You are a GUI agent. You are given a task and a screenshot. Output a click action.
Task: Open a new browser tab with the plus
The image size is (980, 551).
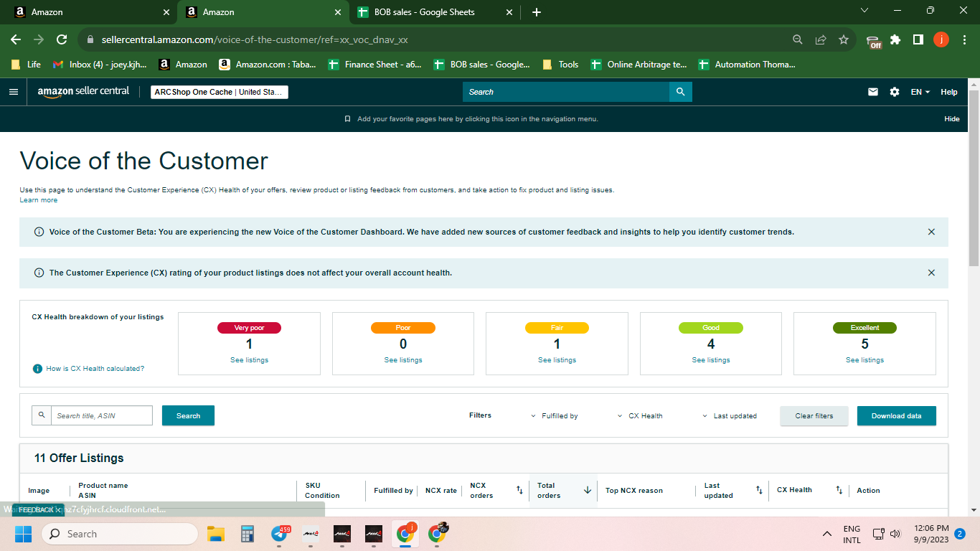click(x=537, y=12)
